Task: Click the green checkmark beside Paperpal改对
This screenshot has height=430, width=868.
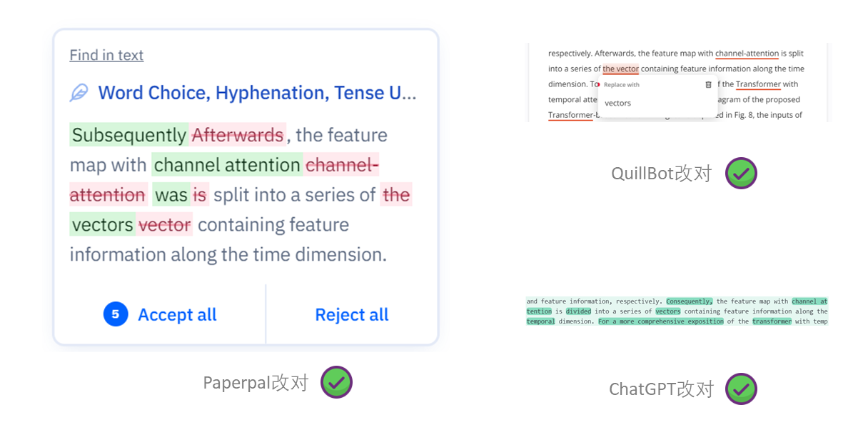Action: coord(336,382)
